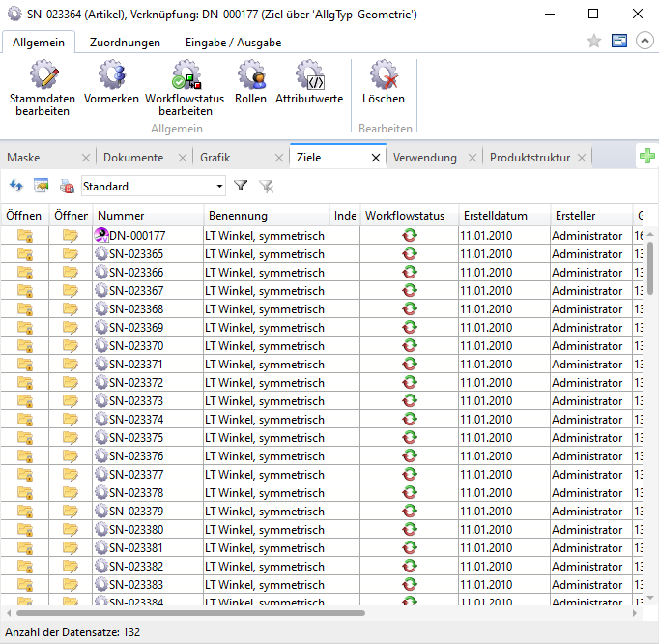Image resolution: width=659 pixels, height=644 pixels.
Task: Click the clear filter icon
Action: pyautogui.click(x=266, y=186)
